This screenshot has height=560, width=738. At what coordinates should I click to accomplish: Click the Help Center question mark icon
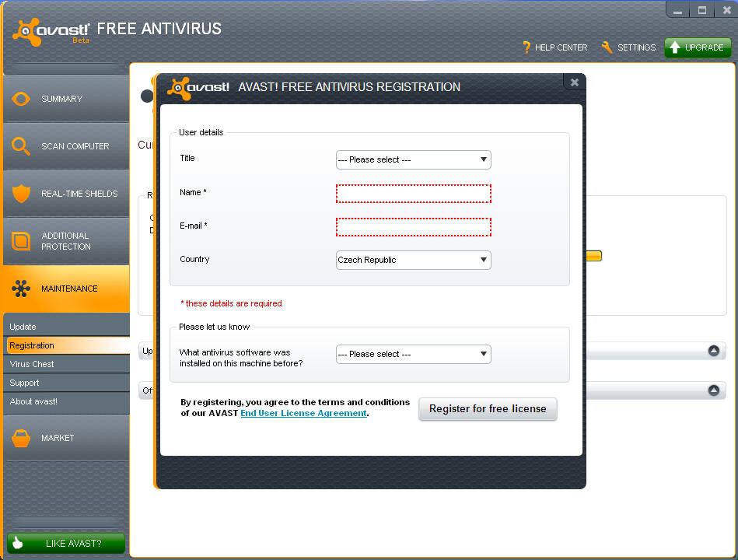click(526, 47)
